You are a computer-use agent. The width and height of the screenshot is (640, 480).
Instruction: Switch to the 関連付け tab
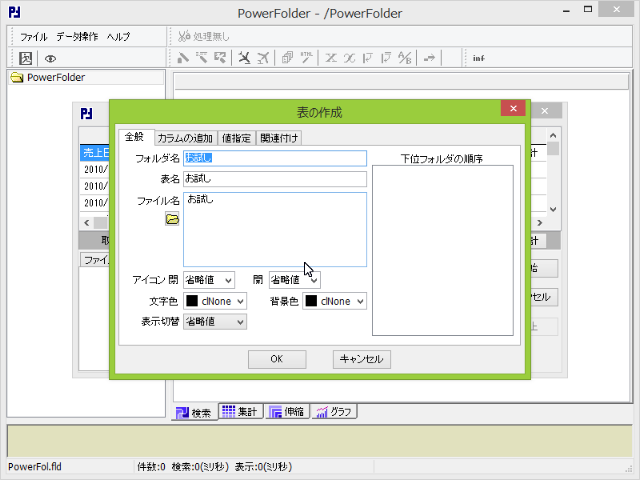279,138
